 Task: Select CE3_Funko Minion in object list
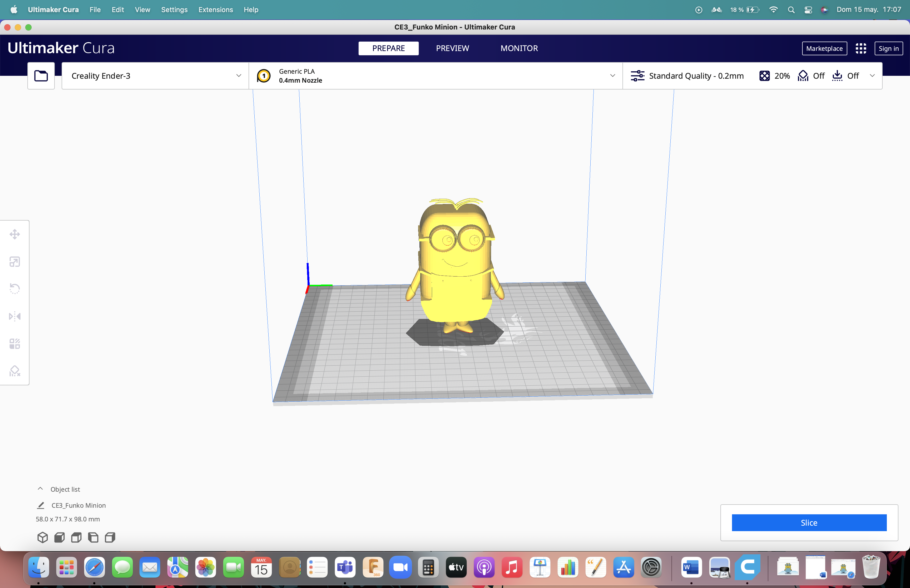tap(79, 505)
